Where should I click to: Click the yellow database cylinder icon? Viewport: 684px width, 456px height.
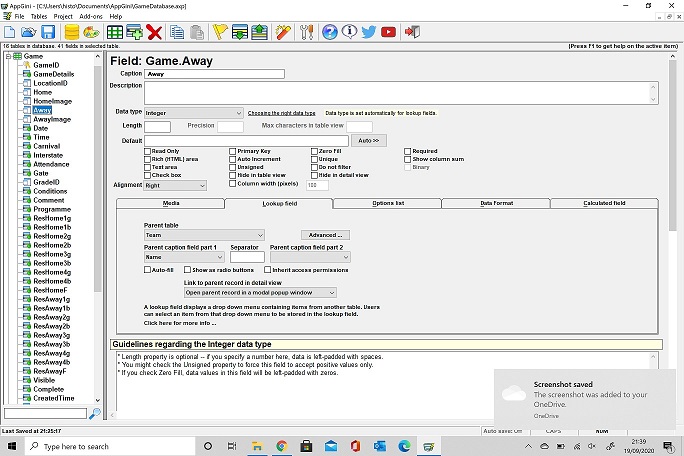pos(72,32)
